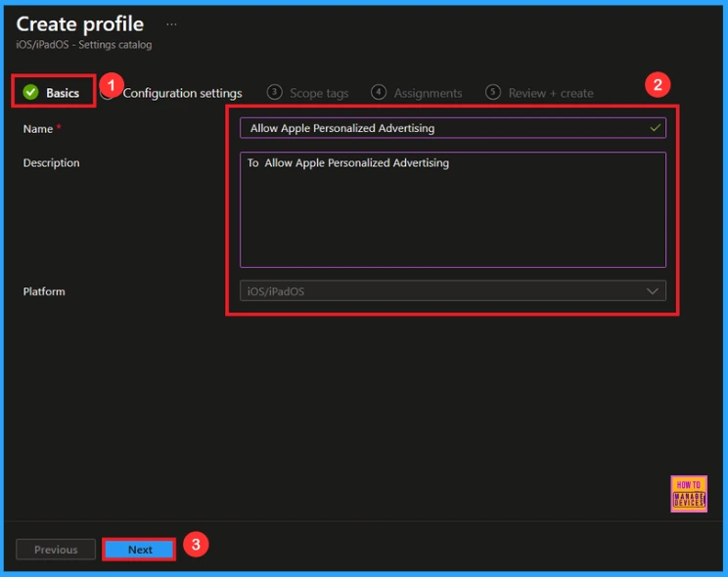Image resolution: width=728 pixels, height=577 pixels.
Task: Click the Platform dropdown chevron arrow
Action: tap(653, 291)
